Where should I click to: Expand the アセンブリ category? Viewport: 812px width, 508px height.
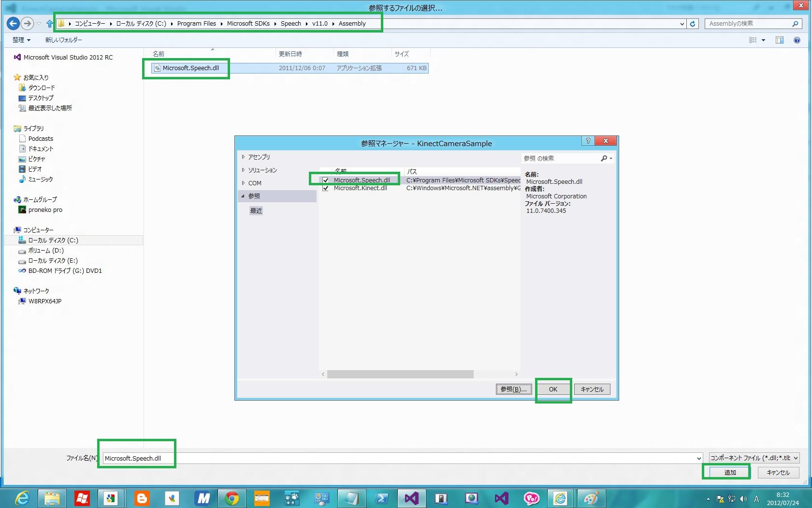click(x=244, y=157)
